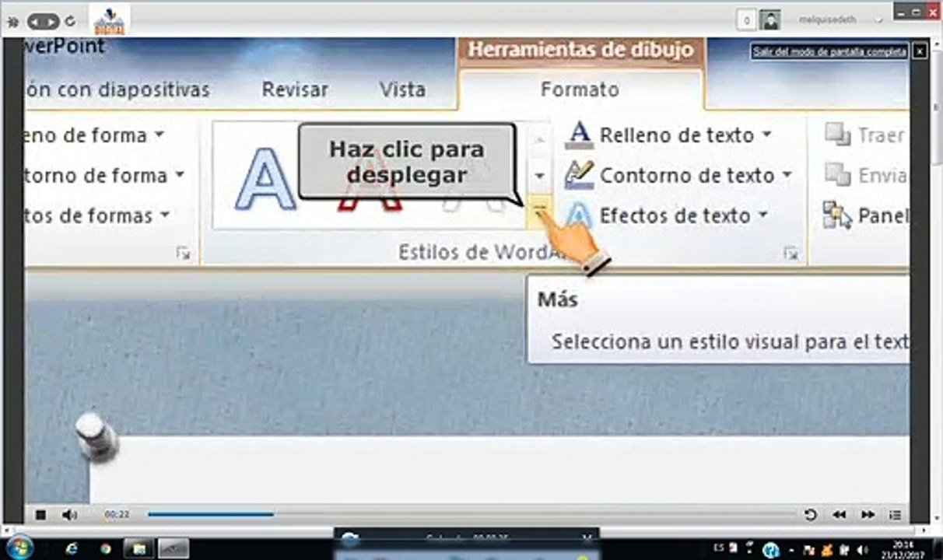943x560 pixels.
Task: Click the Relleno de texto icon
Action: pos(579,135)
